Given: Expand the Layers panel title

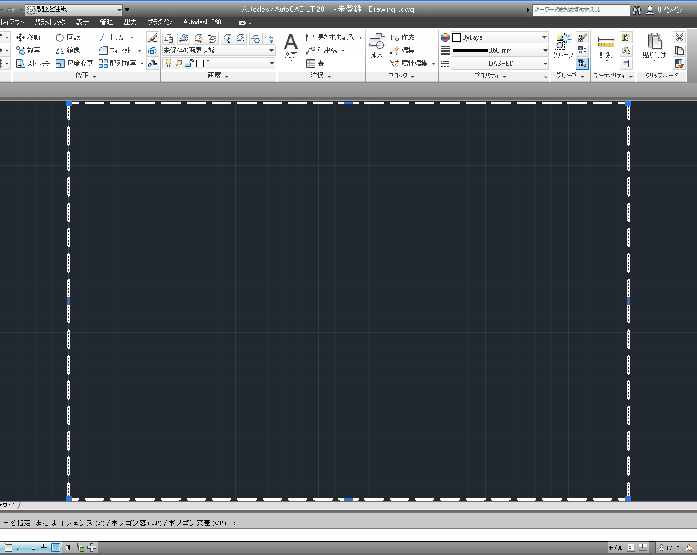Looking at the screenshot, I should pos(218,76).
